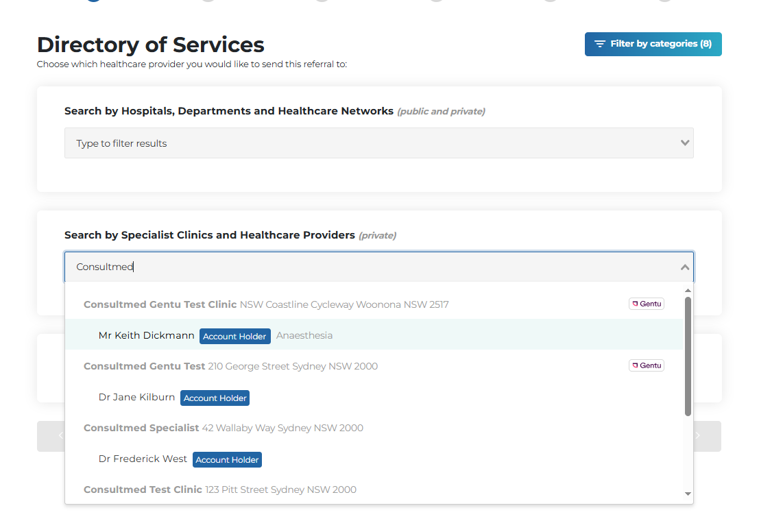The image size is (759, 532).
Task: Click the Anaesthesia specialty label
Action: [304, 335]
